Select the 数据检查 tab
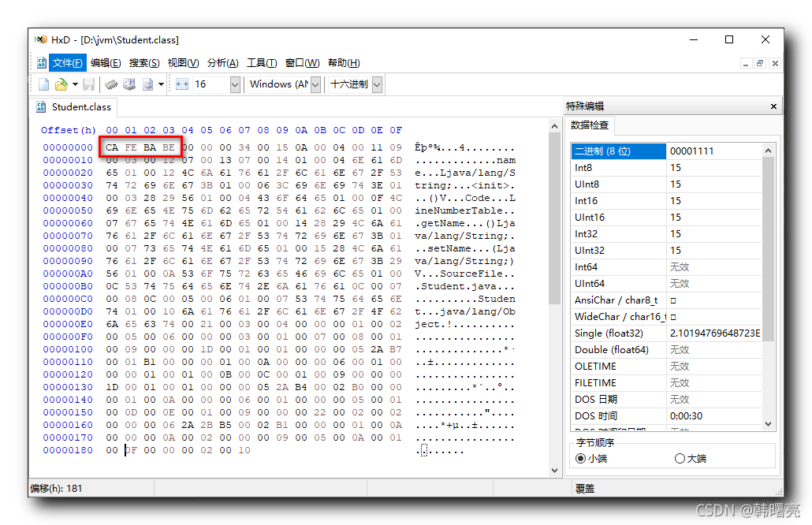The height and width of the screenshot is (525, 812). point(590,125)
